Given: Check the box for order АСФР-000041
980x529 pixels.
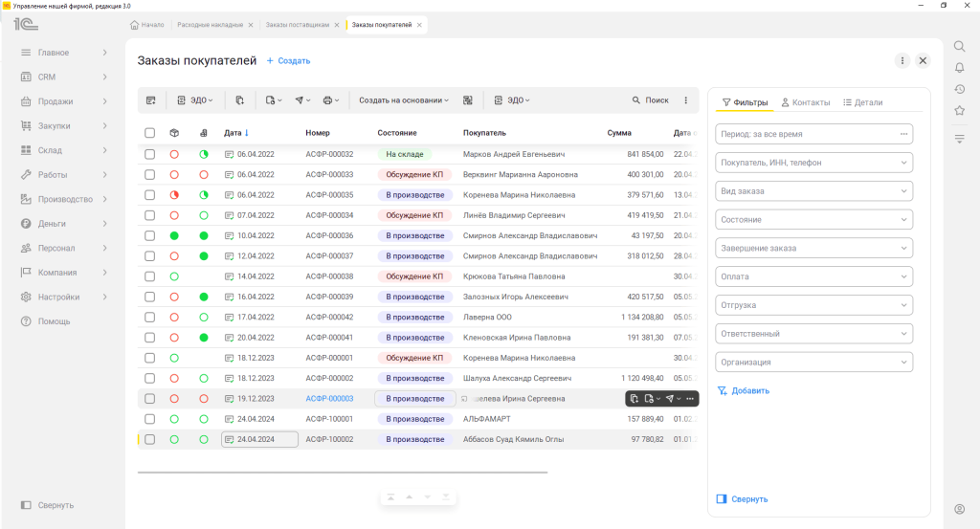Looking at the screenshot, I should pos(149,338).
